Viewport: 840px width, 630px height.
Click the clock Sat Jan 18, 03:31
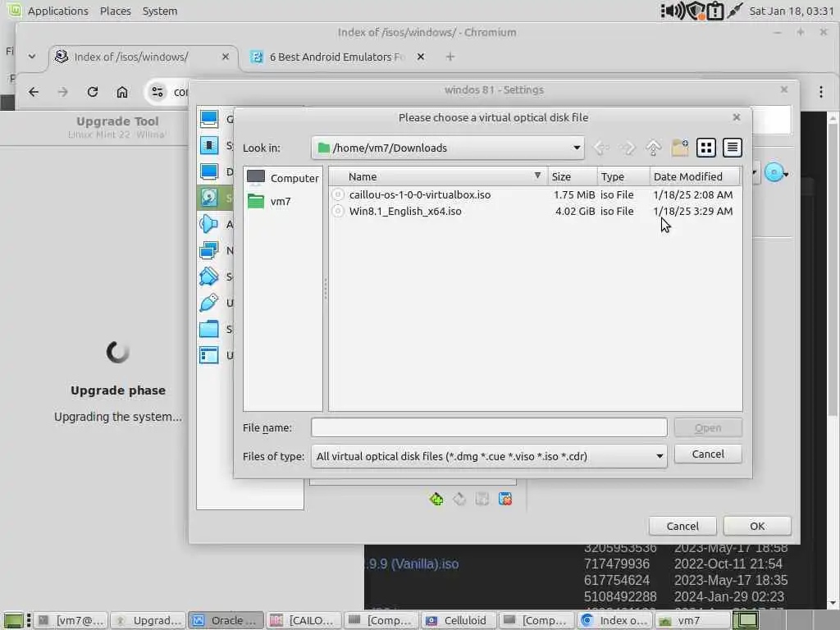tap(792, 11)
